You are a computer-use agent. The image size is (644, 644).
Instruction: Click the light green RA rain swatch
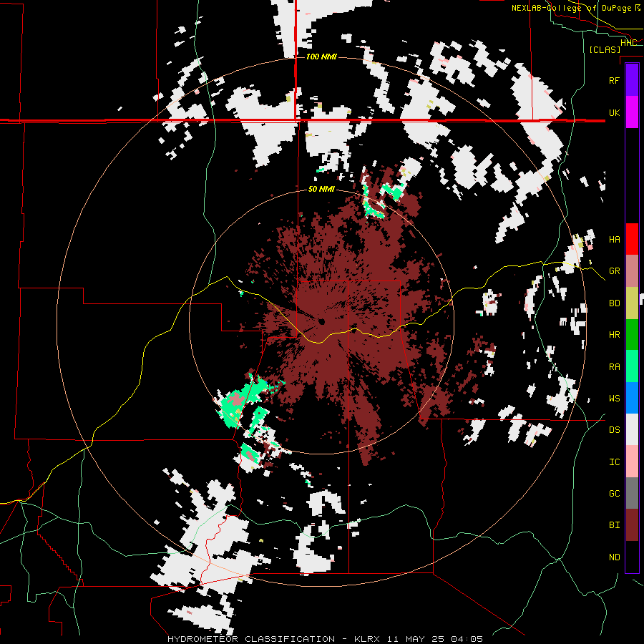[x=632, y=366]
